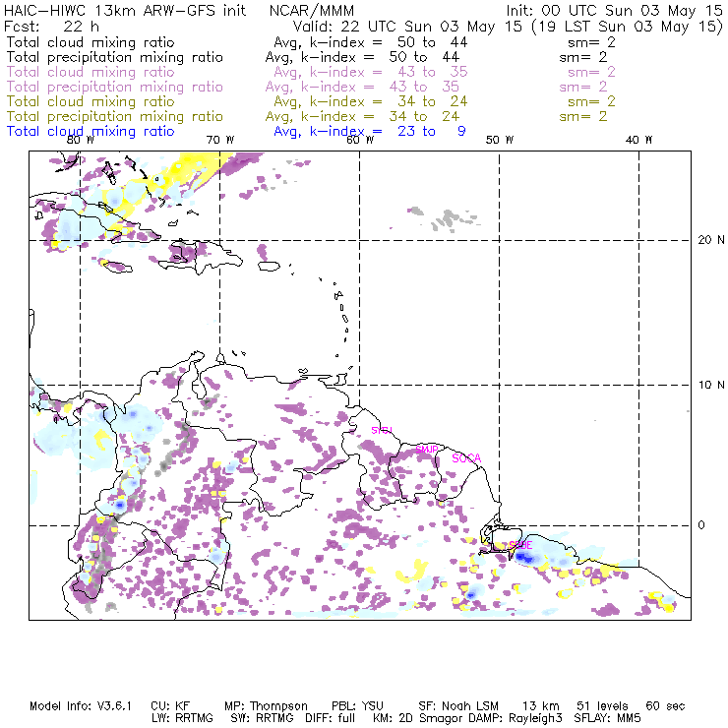Click the purple 'Total cloud mixing ratio' legend label

(91, 72)
